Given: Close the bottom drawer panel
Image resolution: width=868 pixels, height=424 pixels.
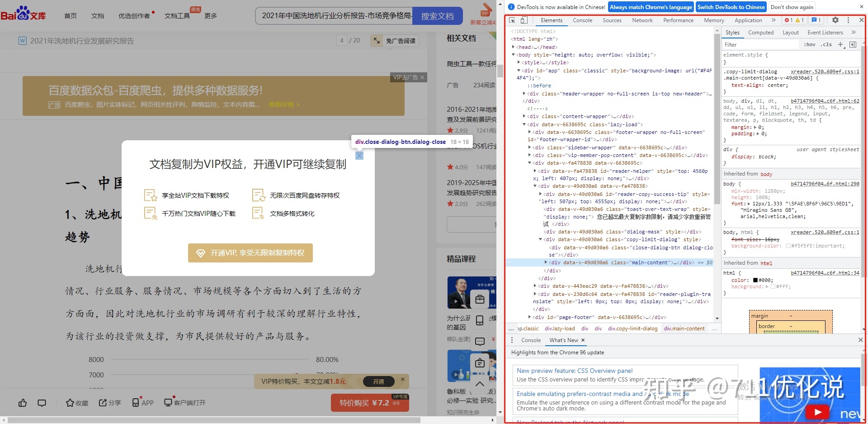Looking at the screenshot, I should point(861,340).
